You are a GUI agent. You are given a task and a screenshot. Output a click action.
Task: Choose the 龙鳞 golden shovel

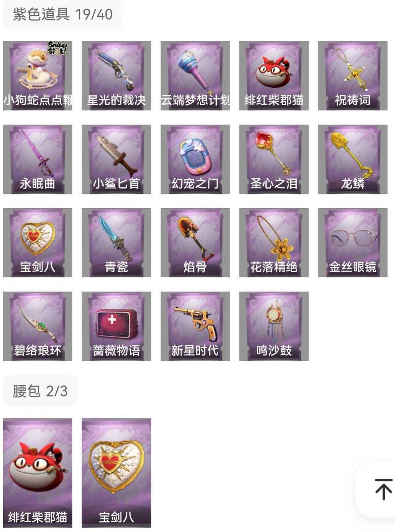pos(353,159)
